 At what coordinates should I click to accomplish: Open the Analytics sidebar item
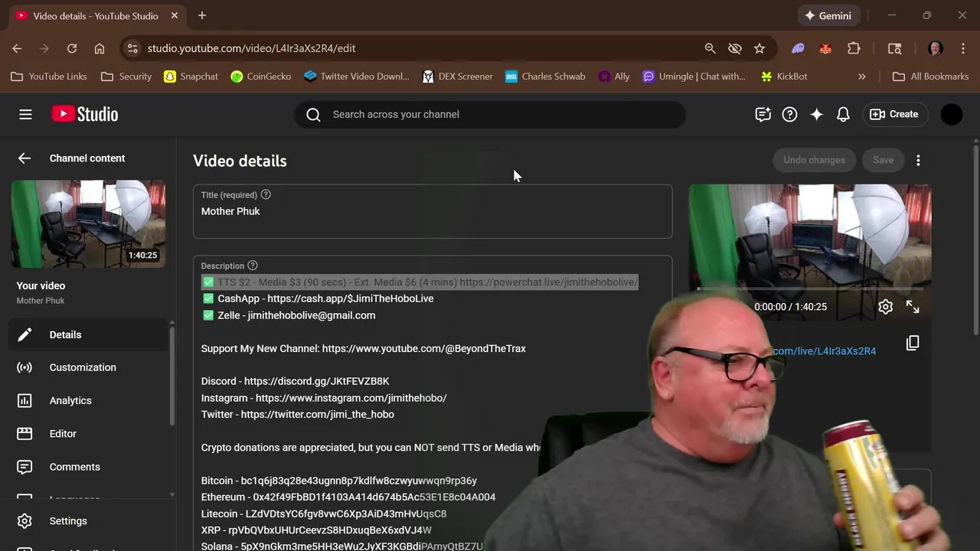(88, 400)
